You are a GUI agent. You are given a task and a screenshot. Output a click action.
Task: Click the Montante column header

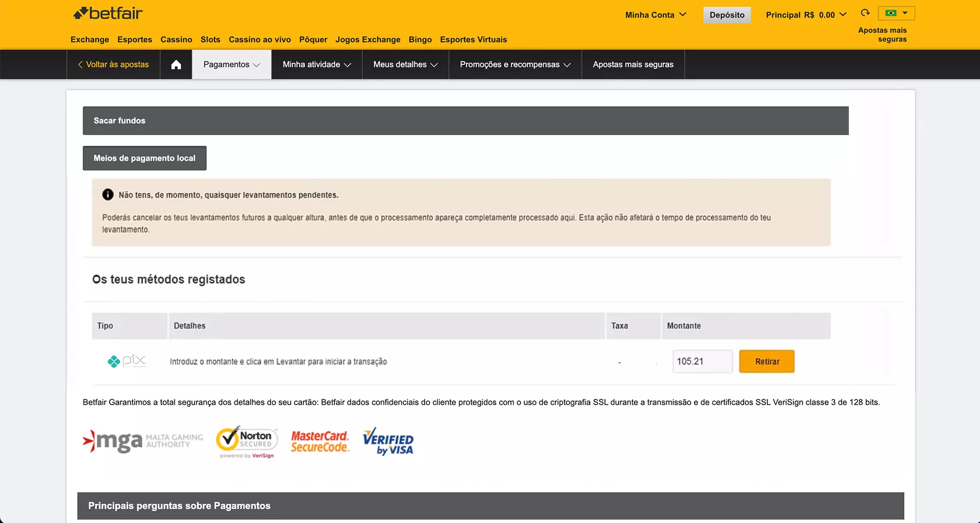(x=746, y=326)
